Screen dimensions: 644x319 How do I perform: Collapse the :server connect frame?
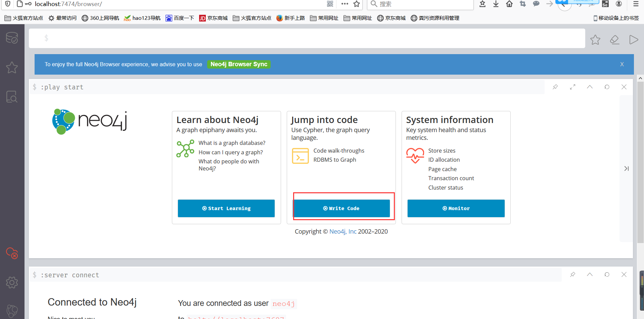(590, 274)
